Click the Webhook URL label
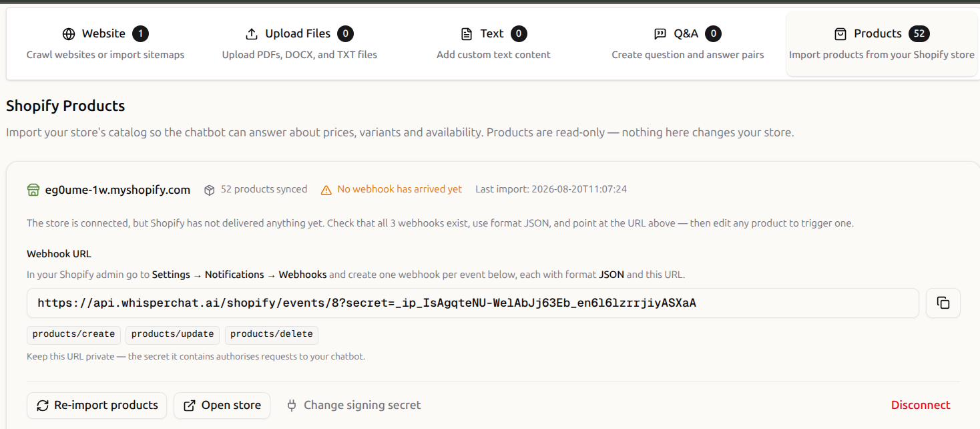The image size is (980, 429). 59,254
